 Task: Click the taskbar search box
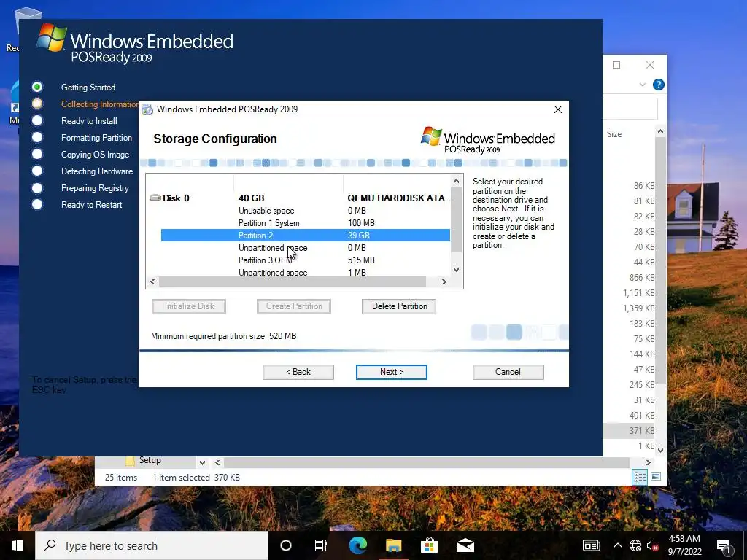click(152, 545)
